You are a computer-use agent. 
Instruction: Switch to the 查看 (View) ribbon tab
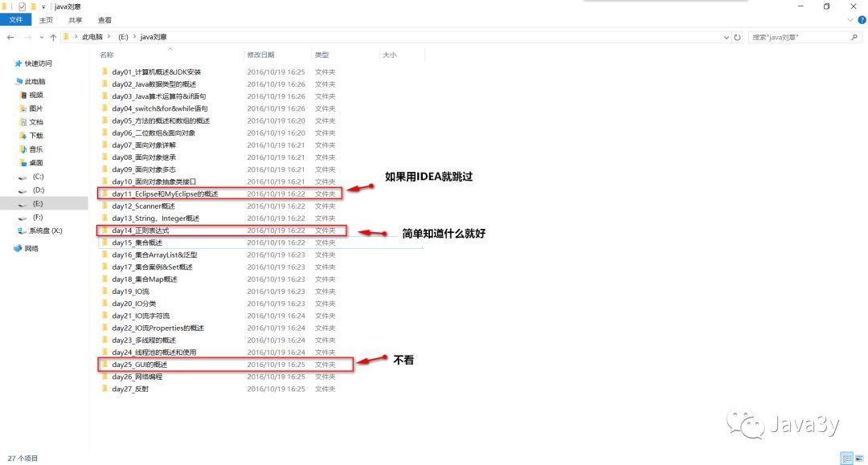[x=104, y=20]
